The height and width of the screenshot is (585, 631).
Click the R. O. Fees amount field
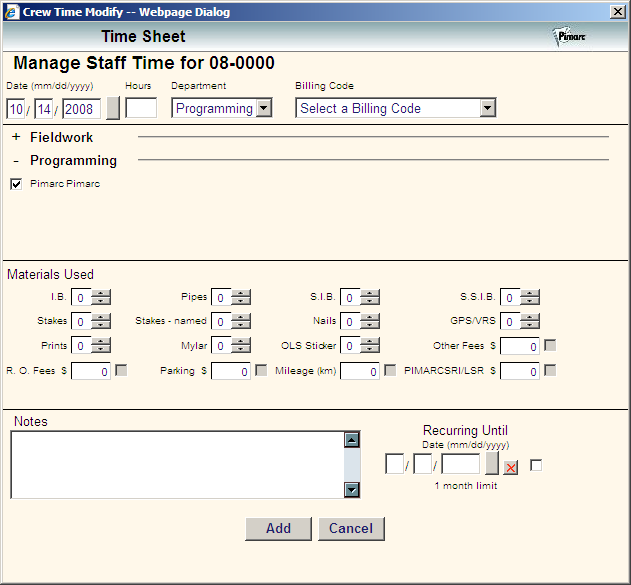[x=91, y=371]
